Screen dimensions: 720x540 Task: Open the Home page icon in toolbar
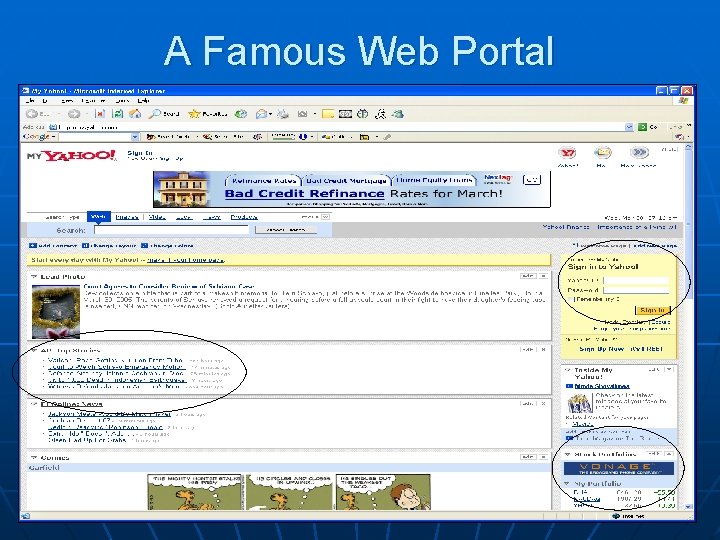click(x=135, y=113)
